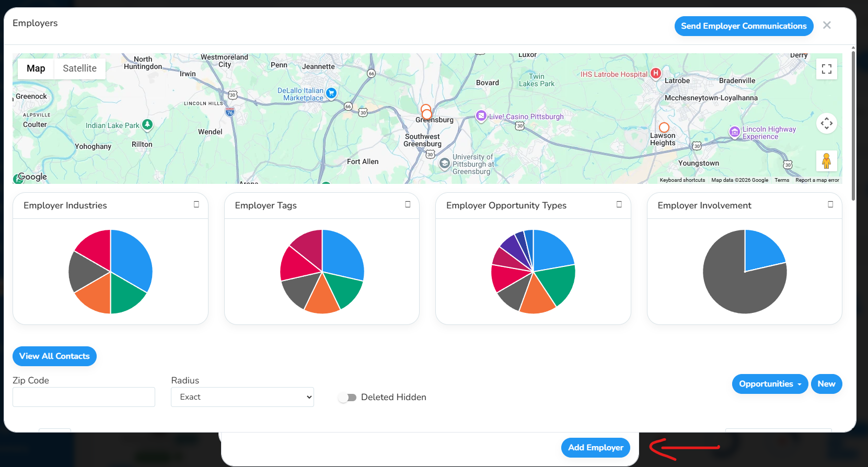Click the Lawson Heights employer marker
The image size is (868, 467).
[x=664, y=127]
